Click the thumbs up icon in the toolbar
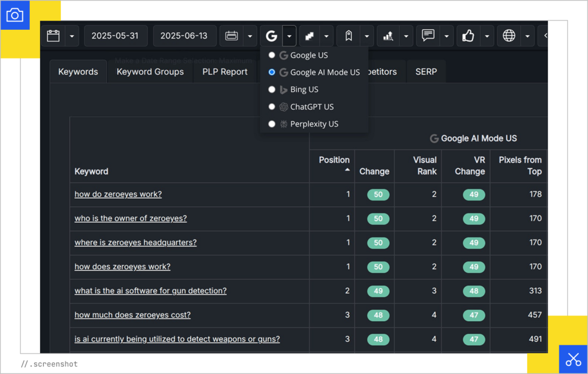This screenshot has width=588, height=374. [x=469, y=36]
